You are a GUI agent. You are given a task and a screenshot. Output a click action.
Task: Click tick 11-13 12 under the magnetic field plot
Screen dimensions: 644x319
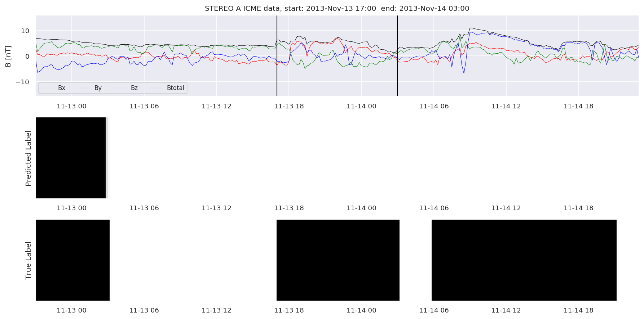tap(216, 106)
